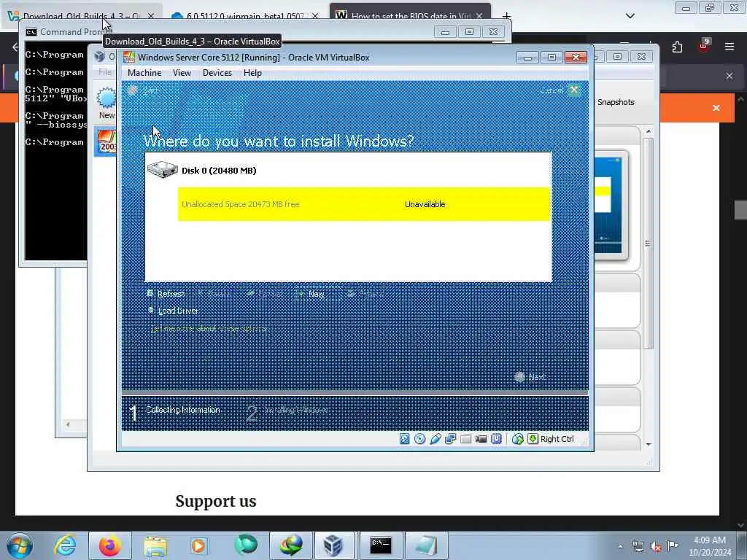Click Next in Windows setup
747x560 pixels.
click(x=530, y=377)
